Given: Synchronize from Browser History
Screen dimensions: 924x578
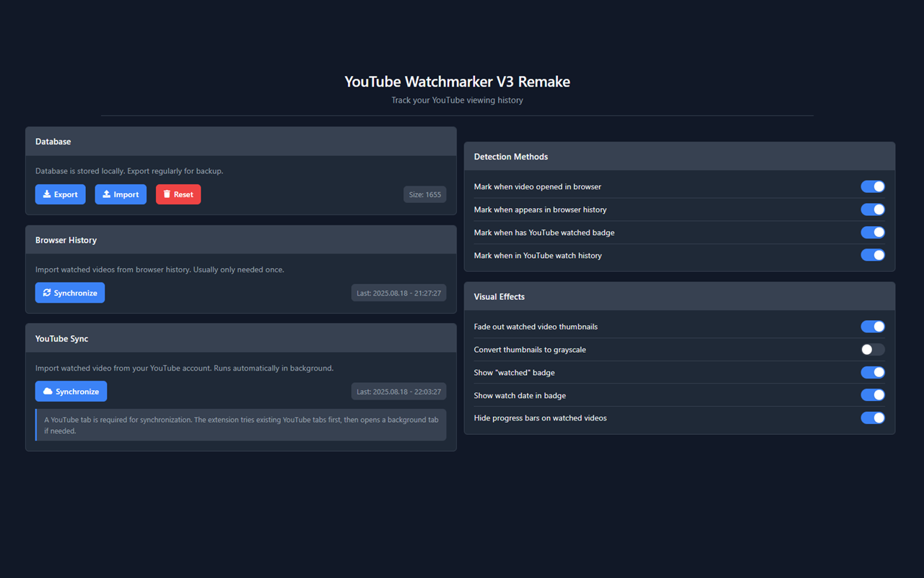Looking at the screenshot, I should [70, 293].
